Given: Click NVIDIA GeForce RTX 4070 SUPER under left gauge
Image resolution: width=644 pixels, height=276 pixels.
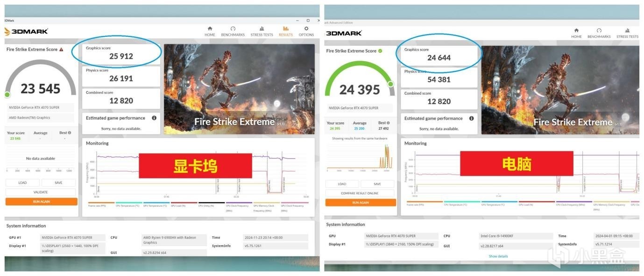Looking at the screenshot, I should coord(40,107).
